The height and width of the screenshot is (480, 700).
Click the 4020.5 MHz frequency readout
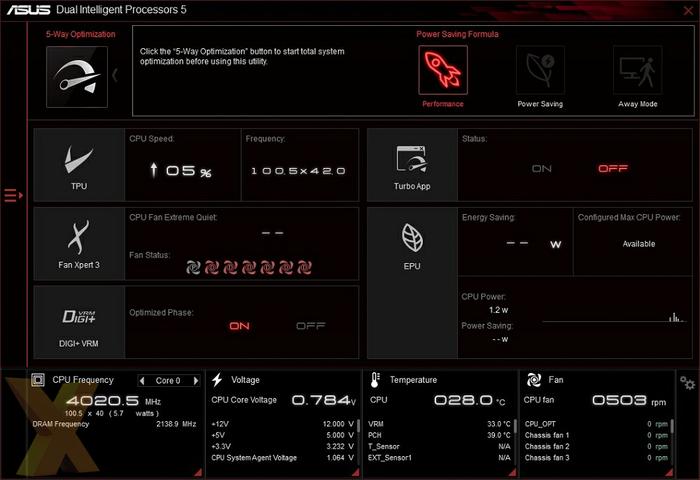pos(113,401)
